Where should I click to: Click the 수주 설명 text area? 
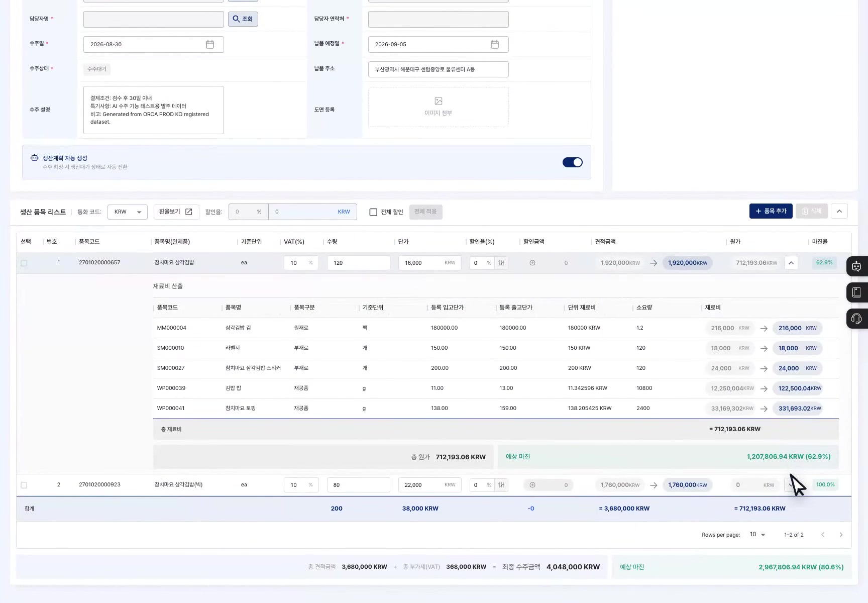(154, 110)
